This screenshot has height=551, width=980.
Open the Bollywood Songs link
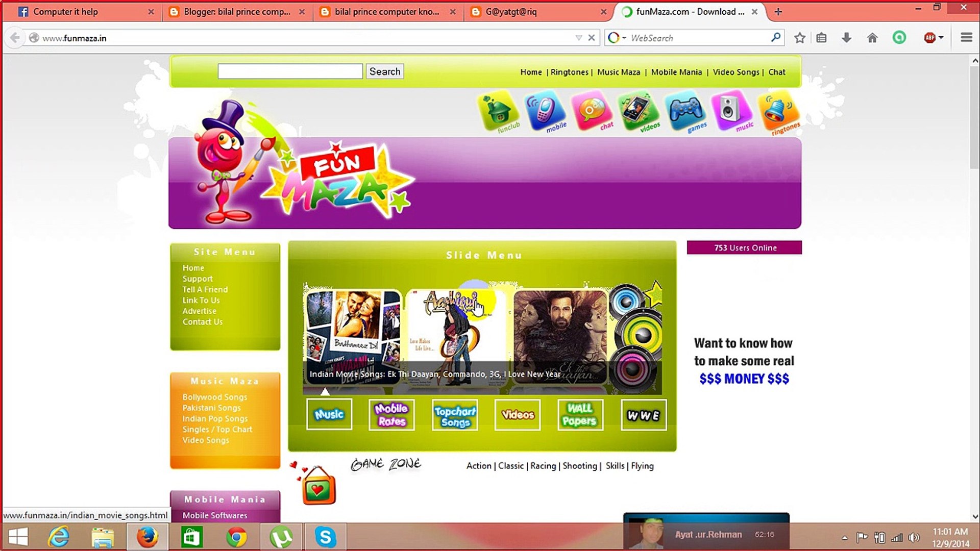pyautogui.click(x=214, y=397)
